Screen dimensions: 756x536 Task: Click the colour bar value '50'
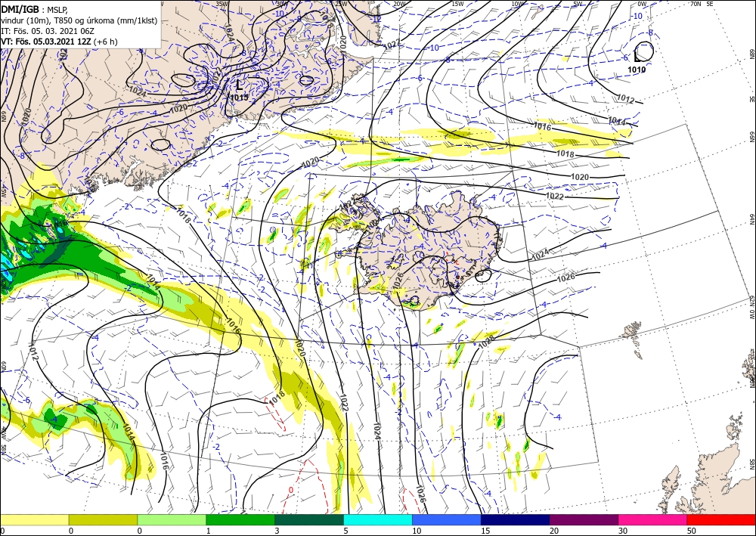pos(692,531)
